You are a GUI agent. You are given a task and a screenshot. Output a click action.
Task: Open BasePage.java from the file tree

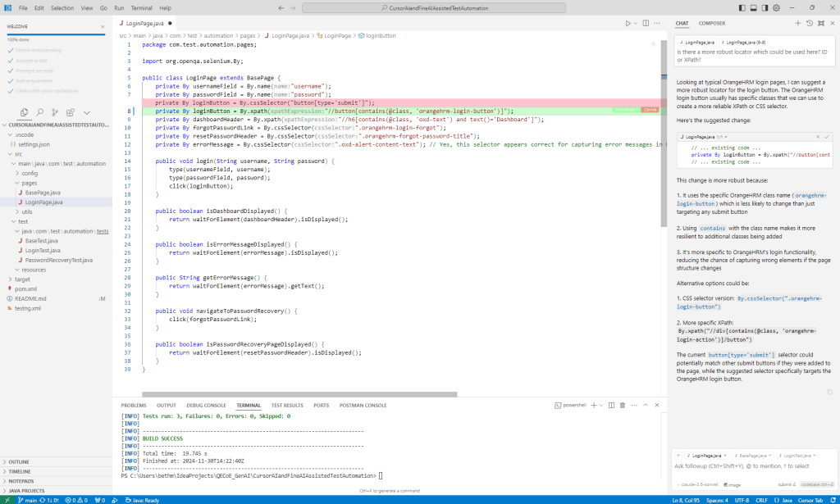(x=43, y=193)
